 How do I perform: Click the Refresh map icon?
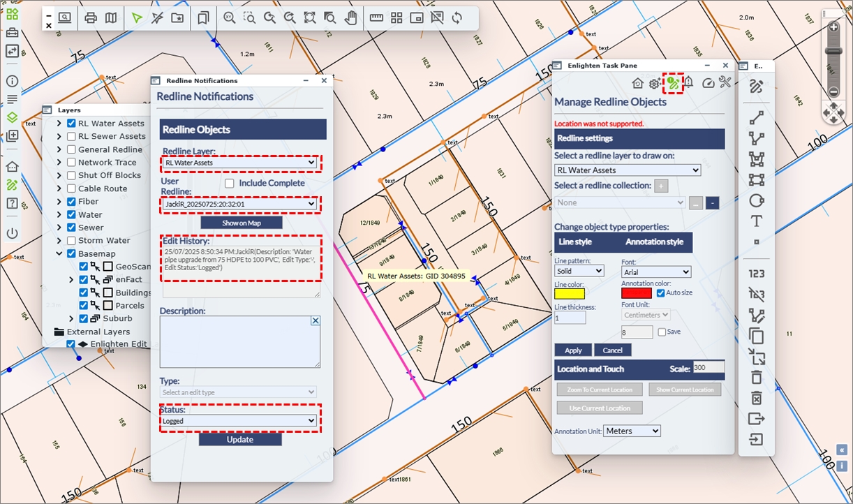coord(457,18)
